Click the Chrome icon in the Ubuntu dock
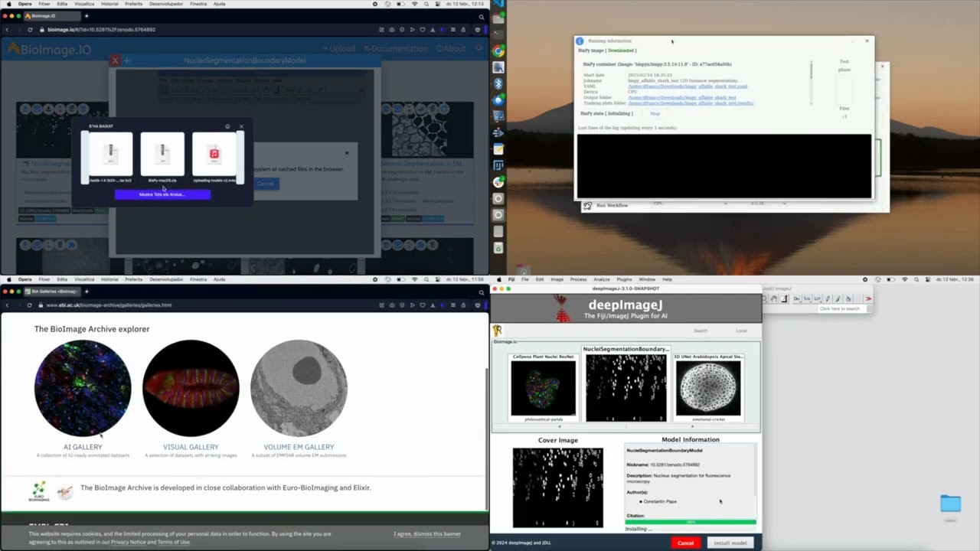 point(498,51)
